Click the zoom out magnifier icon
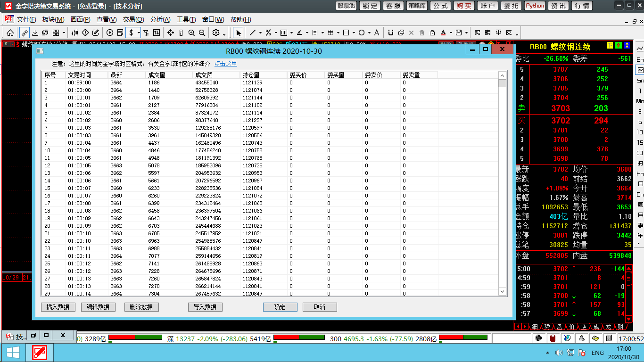 click(x=202, y=33)
